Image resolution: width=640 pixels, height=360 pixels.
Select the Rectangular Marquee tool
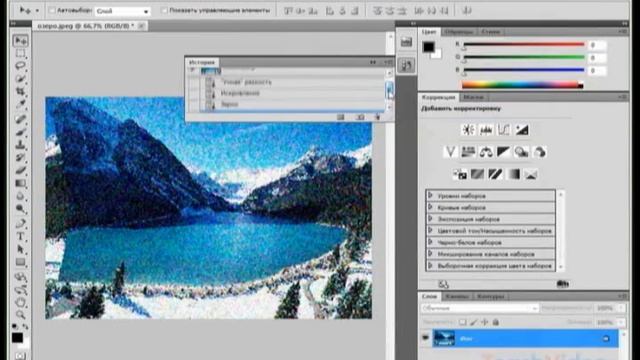[20, 53]
